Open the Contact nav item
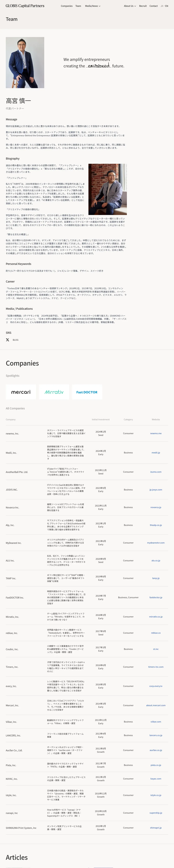Image resolution: width=174 pixels, height=868 pixels. [x=154, y=6]
